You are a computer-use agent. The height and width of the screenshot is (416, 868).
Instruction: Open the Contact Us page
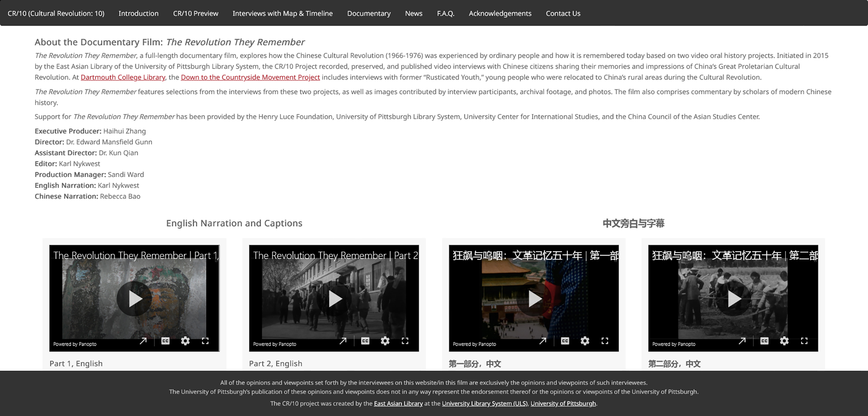pyautogui.click(x=563, y=13)
